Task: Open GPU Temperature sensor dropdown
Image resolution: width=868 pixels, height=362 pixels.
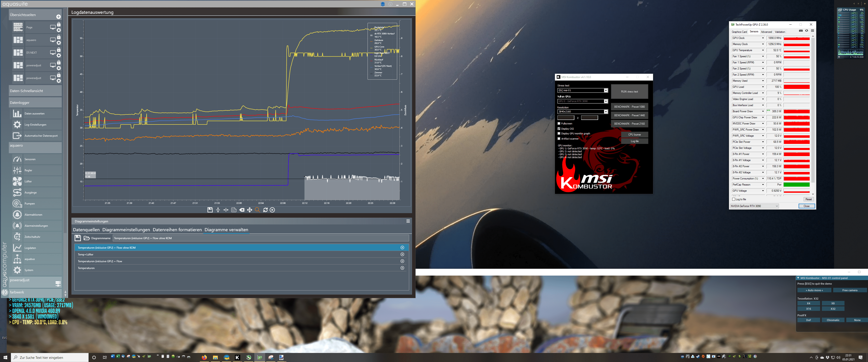Action: pyautogui.click(x=763, y=50)
